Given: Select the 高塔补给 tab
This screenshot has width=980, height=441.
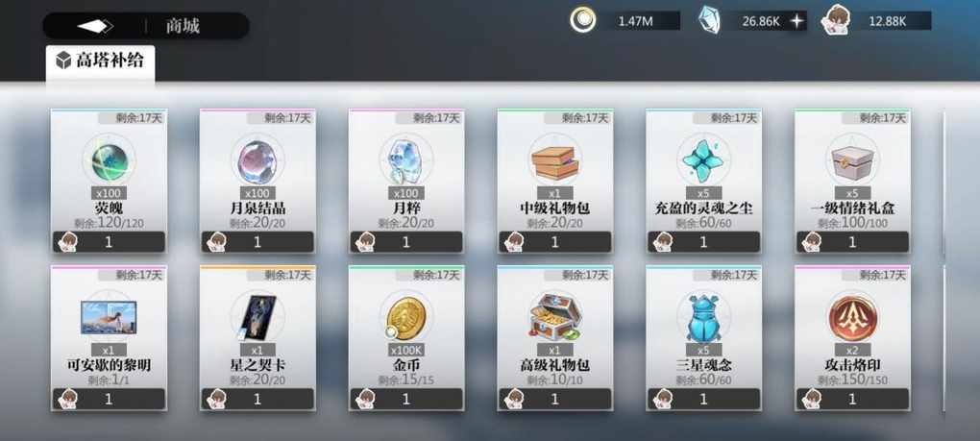Looking at the screenshot, I should tap(100, 61).
